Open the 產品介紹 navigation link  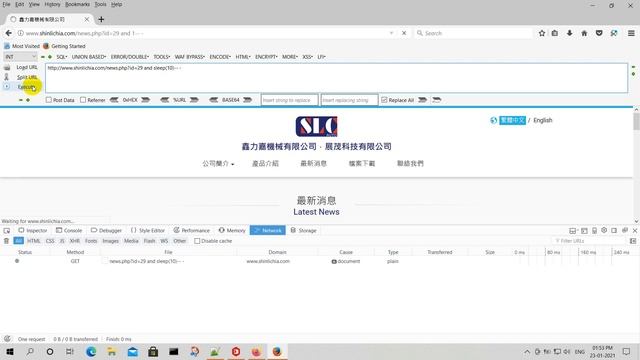265,164
